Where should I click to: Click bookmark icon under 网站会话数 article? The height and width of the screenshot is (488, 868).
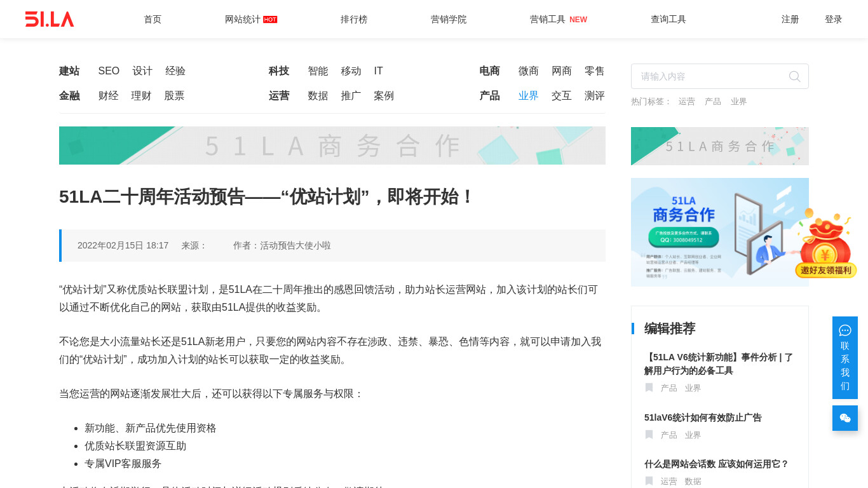coord(649,481)
